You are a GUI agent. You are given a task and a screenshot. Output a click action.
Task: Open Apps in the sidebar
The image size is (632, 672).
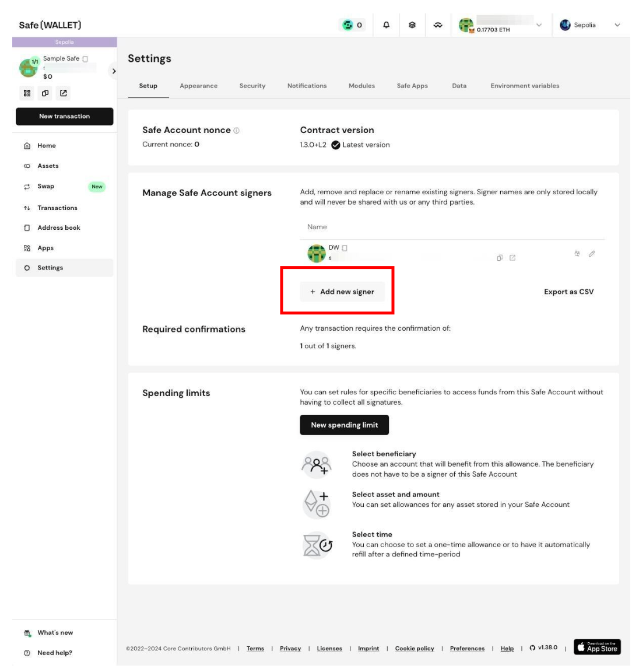(x=64, y=248)
